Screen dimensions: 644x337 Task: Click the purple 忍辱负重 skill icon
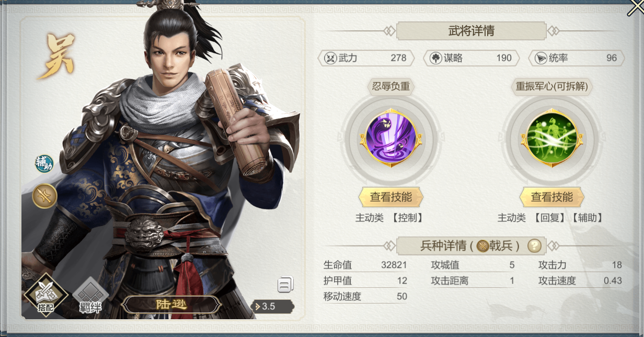(391, 139)
